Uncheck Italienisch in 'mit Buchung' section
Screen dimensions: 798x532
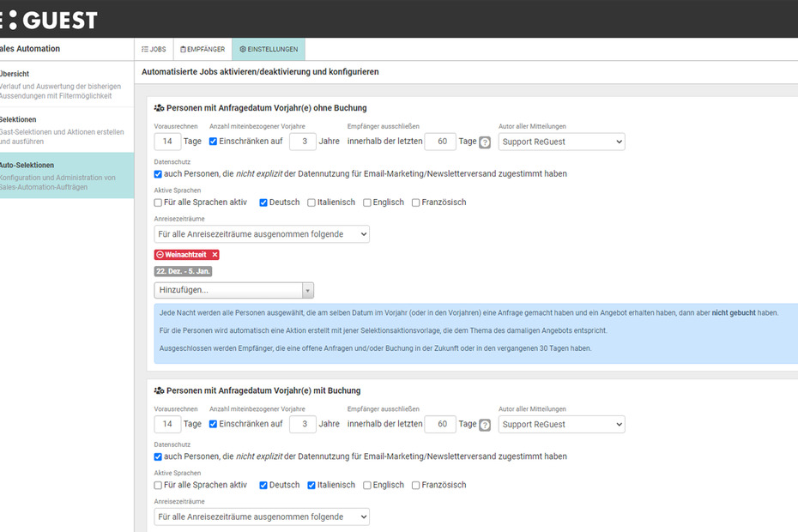311,485
